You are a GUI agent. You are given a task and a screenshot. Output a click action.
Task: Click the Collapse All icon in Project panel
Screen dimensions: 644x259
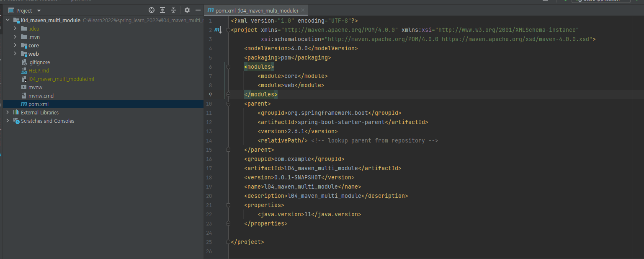[173, 10]
